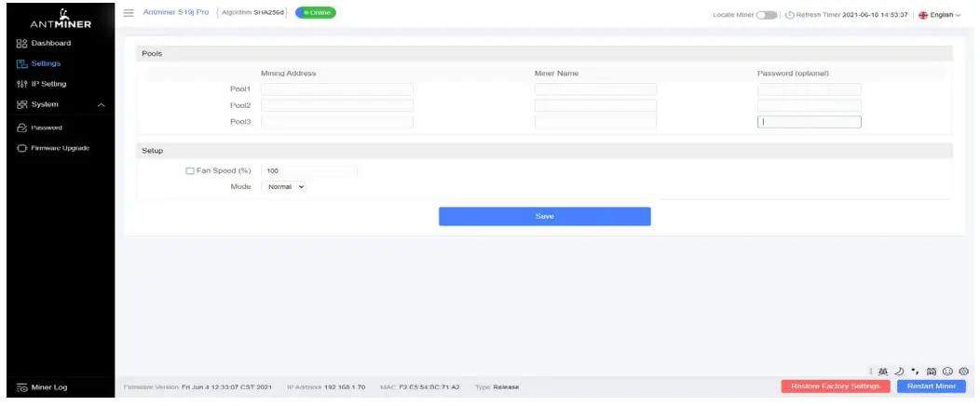Viewport: 980px width, 406px height.
Task: Click the IME moon icon
Action: pos(899,371)
